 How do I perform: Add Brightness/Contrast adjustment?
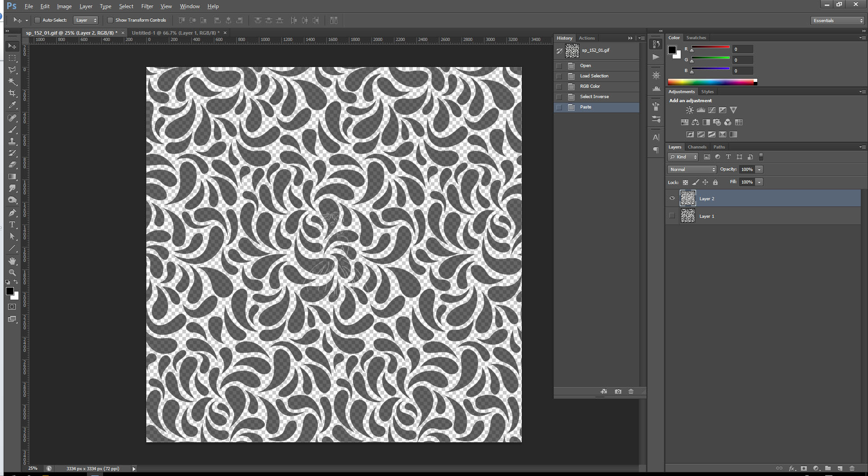pyautogui.click(x=690, y=110)
